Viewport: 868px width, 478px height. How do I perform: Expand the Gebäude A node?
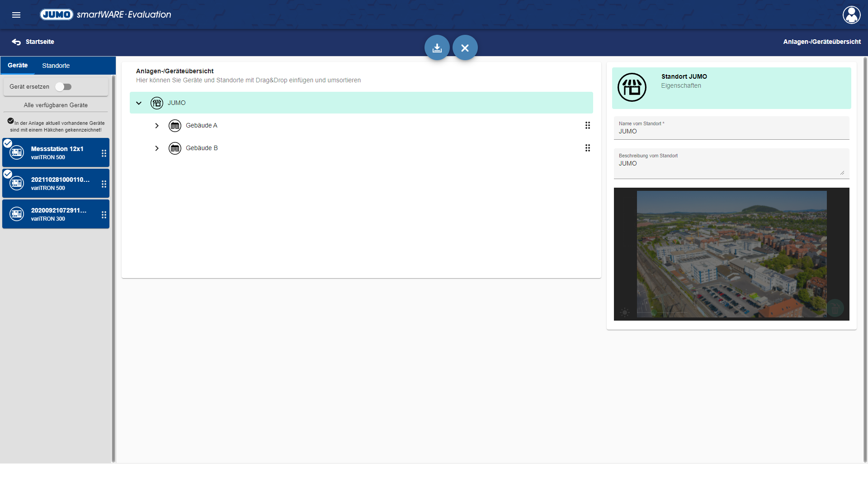(157, 126)
